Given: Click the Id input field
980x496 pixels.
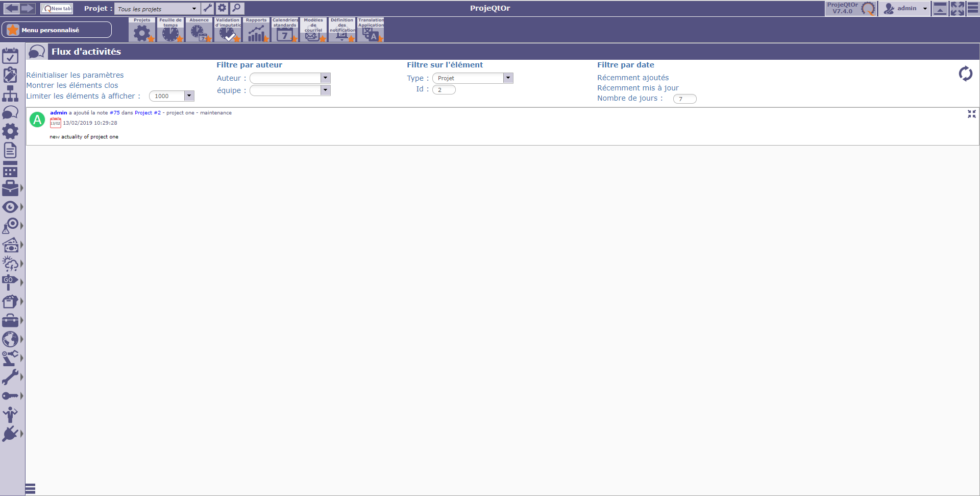Looking at the screenshot, I should tap(444, 89).
